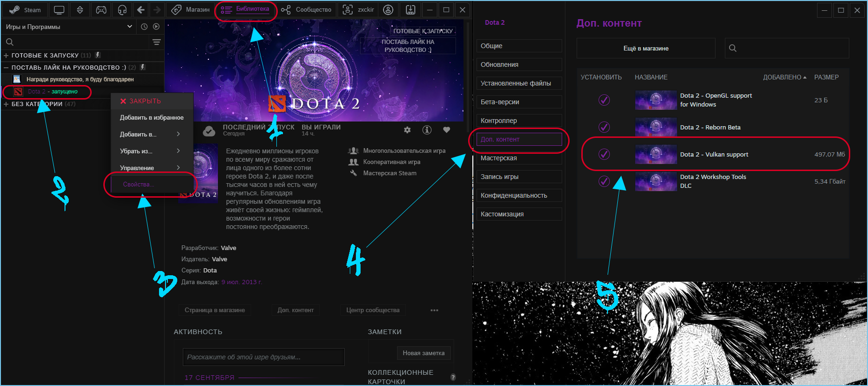Click lightning icon beside Готовые к запуску
Image resolution: width=868 pixels, height=386 pixels.
coord(98,55)
